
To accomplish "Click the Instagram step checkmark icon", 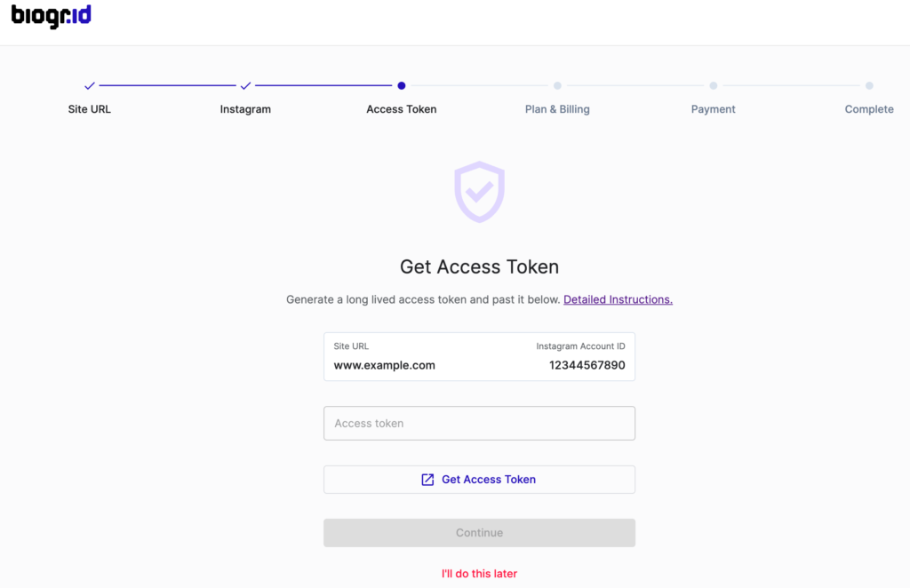I will [245, 86].
